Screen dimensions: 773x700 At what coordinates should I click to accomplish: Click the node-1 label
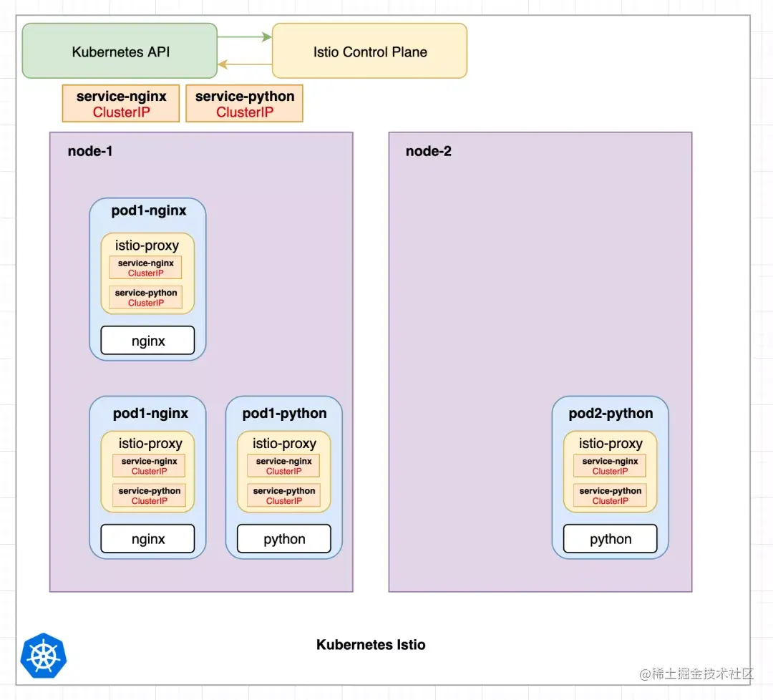point(90,151)
